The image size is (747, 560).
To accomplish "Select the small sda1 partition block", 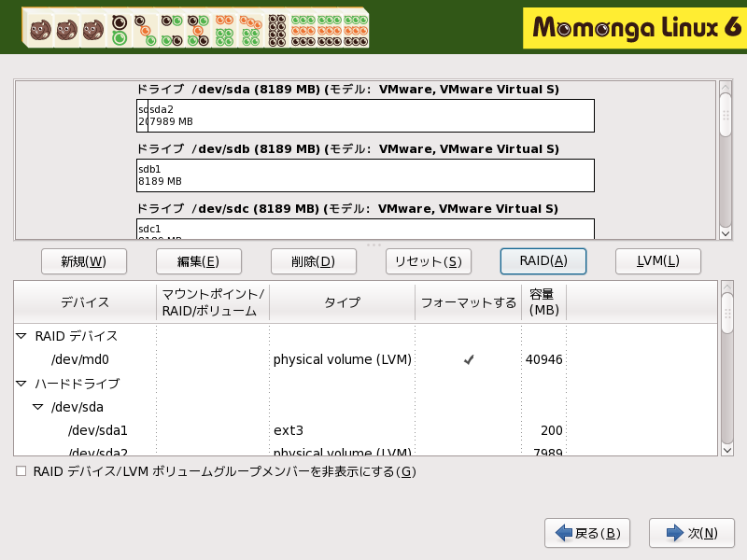I will pos(143,116).
